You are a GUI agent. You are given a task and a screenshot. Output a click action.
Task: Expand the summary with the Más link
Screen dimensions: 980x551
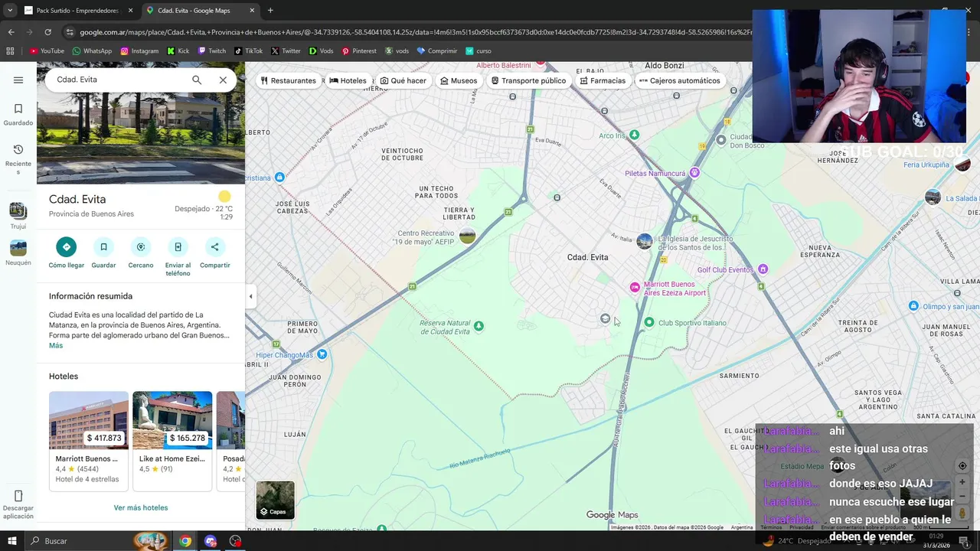[x=56, y=346]
